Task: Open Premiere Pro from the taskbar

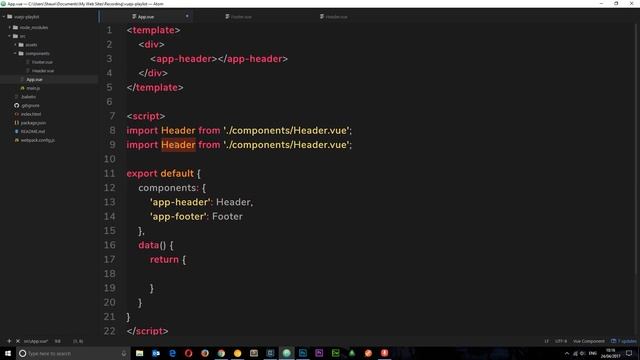Action: 319,353
